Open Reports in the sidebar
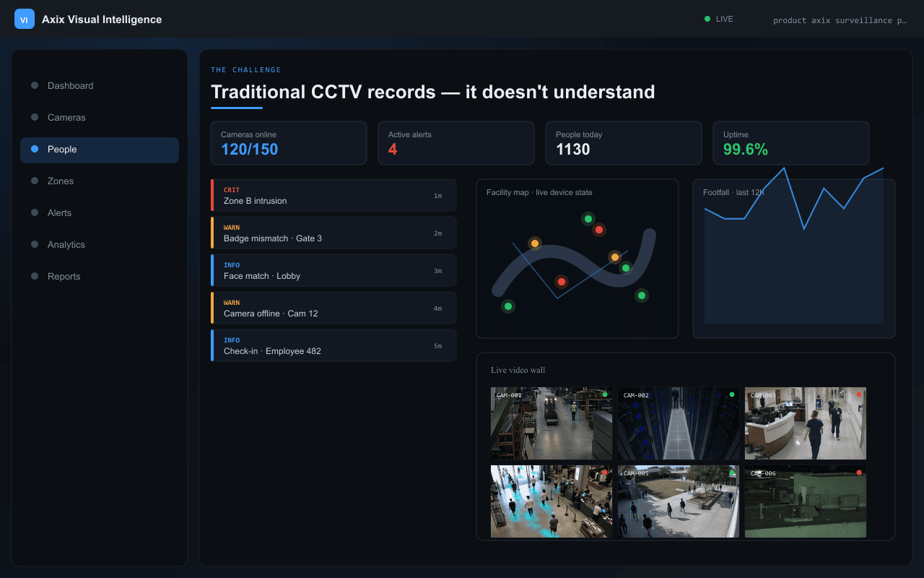The height and width of the screenshot is (578, 924). click(x=100, y=276)
